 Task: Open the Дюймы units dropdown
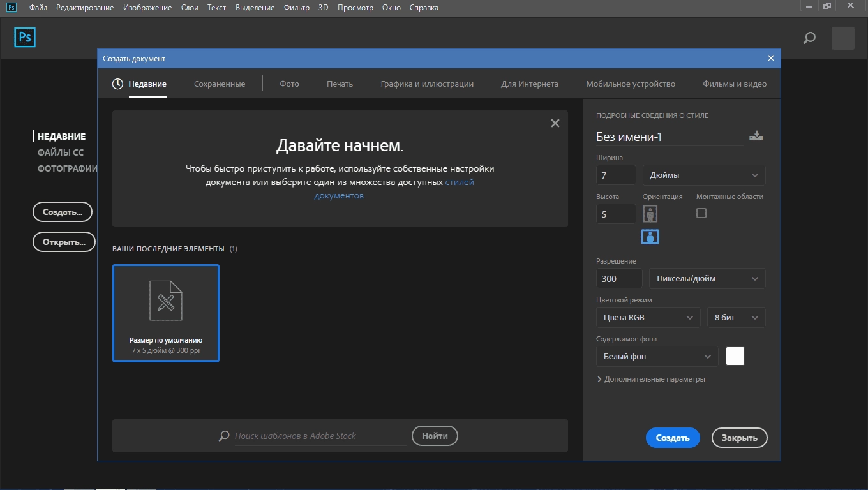(704, 175)
